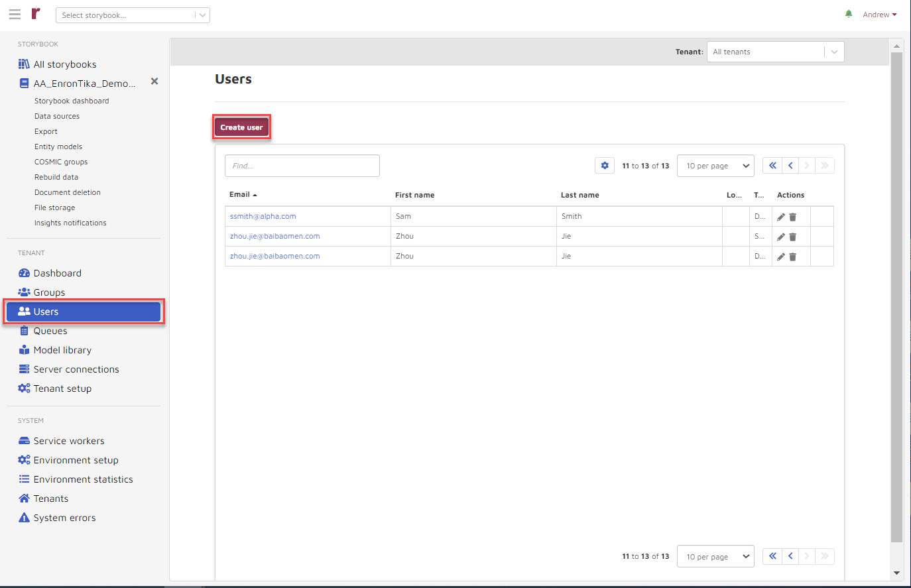Change per page count above the table
The height and width of the screenshot is (588, 911).
(x=715, y=166)
